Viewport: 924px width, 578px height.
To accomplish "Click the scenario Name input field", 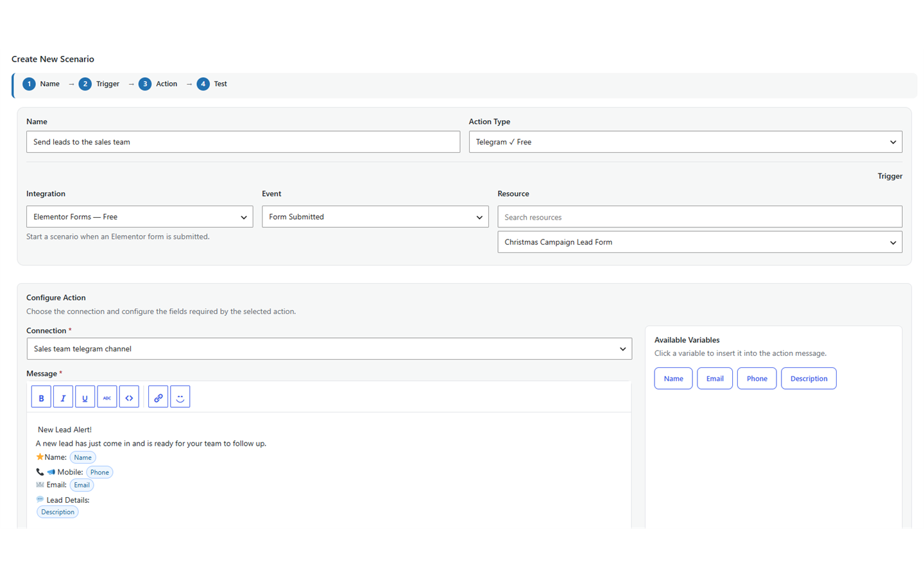I will click(243, 142).
